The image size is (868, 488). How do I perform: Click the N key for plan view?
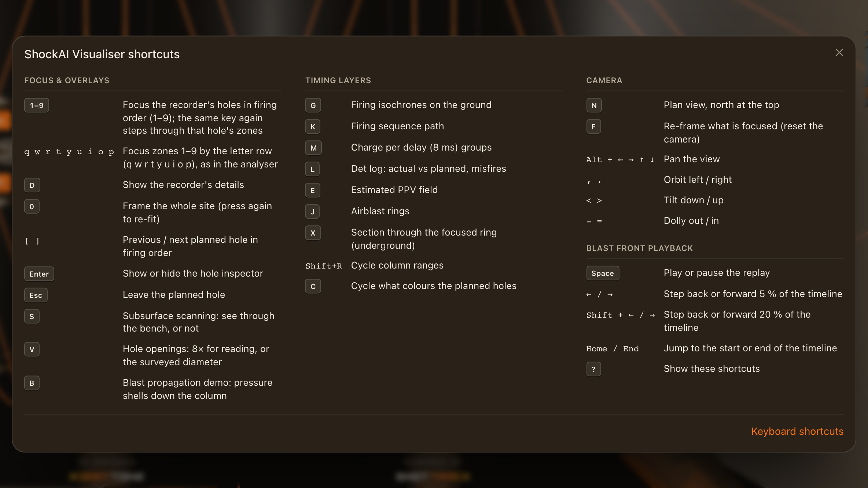594,106
